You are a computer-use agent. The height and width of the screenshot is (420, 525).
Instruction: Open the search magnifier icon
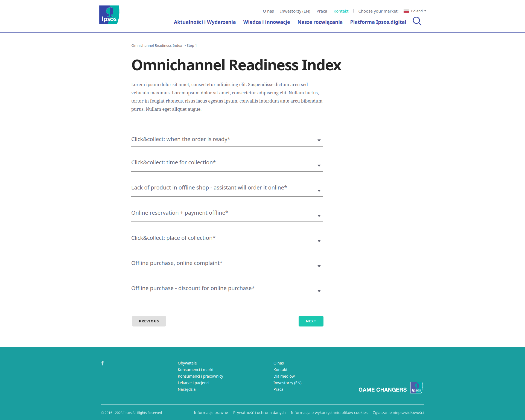pyautogui.click(x=417, y=21)
